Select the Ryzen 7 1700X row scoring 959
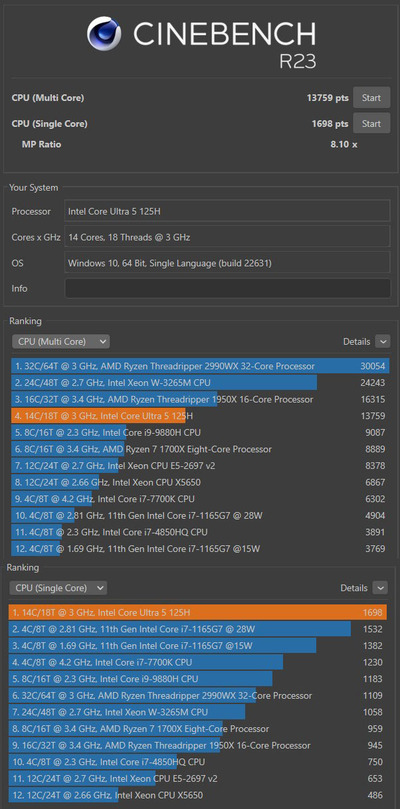This screenshot has height=809, width=400. [198, 729]
